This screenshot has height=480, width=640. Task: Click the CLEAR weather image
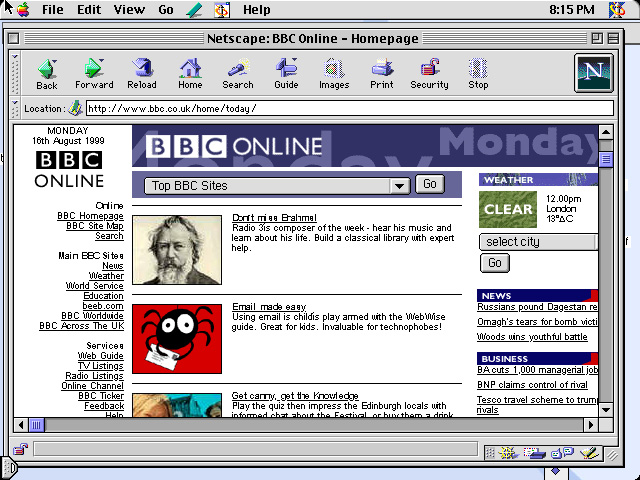coord(508,209)
